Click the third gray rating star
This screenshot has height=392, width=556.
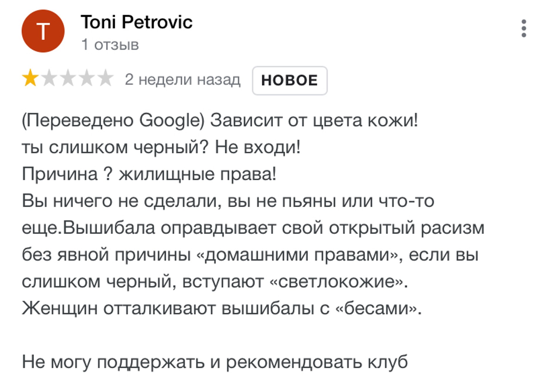pos(68,78)
